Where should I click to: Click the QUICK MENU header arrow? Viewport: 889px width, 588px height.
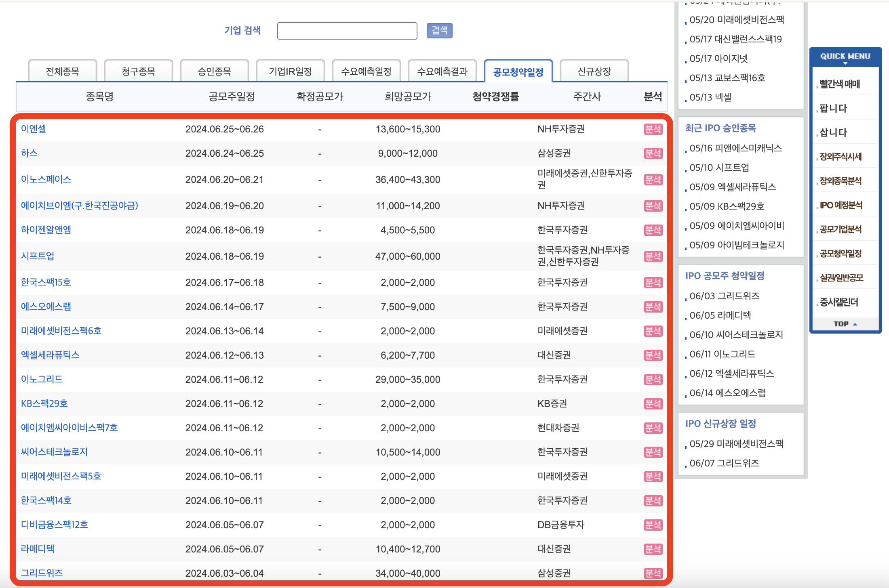coord(845,63)
